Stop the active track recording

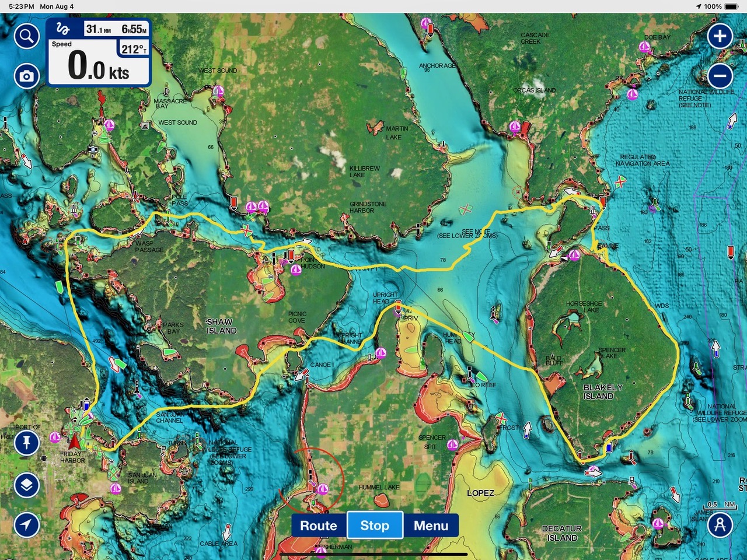pos(374,526)
